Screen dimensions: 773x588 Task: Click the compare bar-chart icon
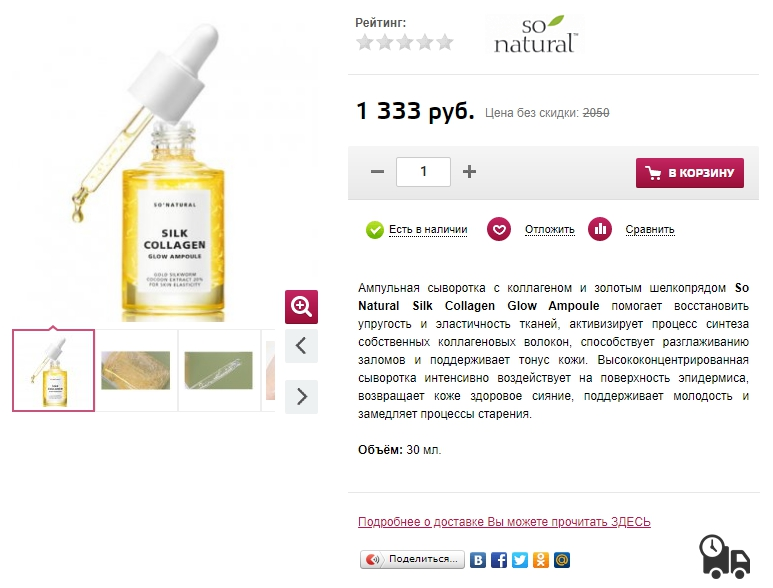point(600,230)
